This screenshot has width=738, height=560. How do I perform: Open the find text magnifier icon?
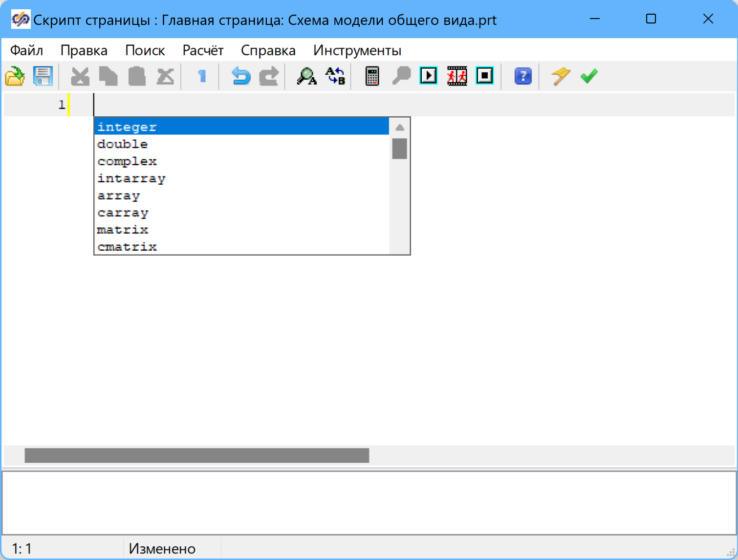tap(306, 76)
